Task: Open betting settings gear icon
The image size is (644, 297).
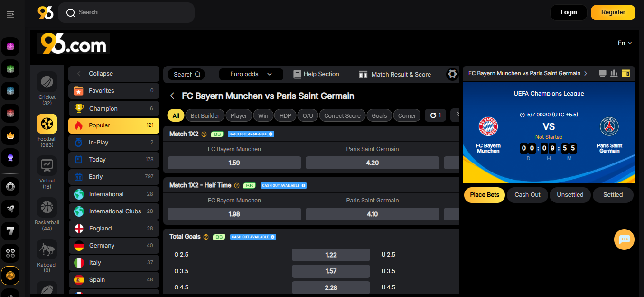Action: pyautogui.click(x=452, y=74)
